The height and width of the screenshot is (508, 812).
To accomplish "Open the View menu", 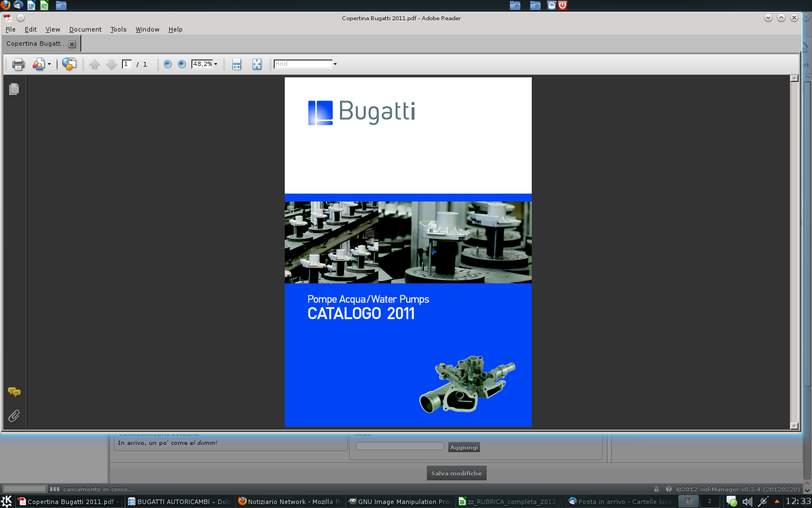I will pyautogui.click(x=52, y=29).
